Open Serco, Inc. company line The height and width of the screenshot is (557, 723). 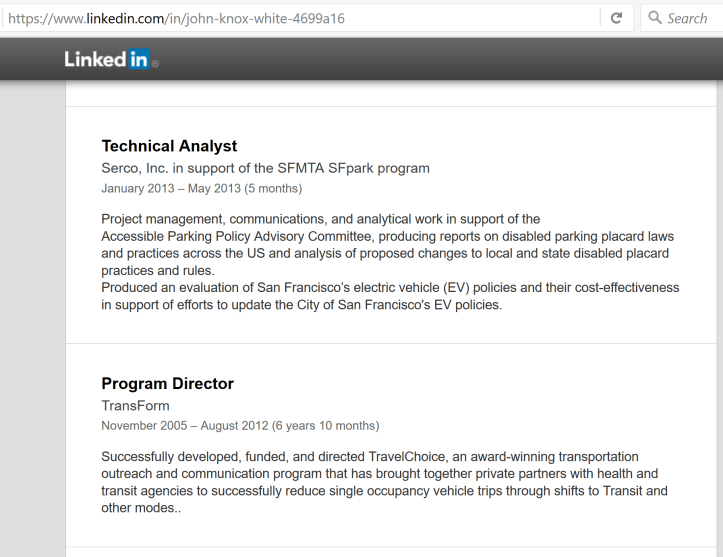click(265, 168)
